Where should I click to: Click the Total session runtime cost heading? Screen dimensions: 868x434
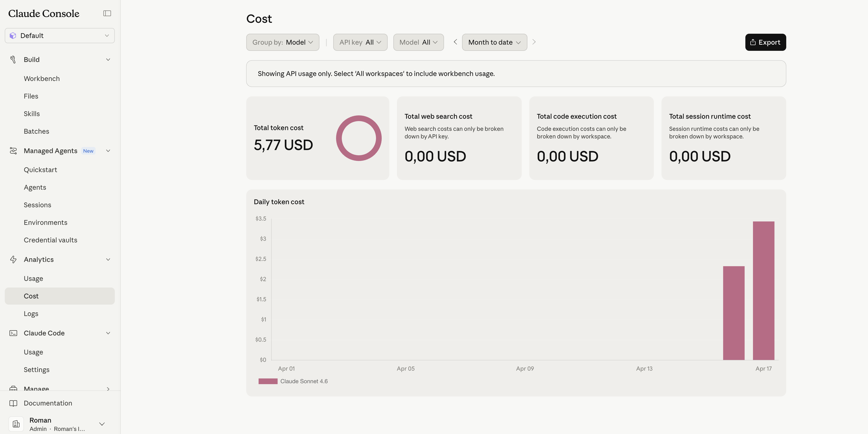(x=710, y=117)
